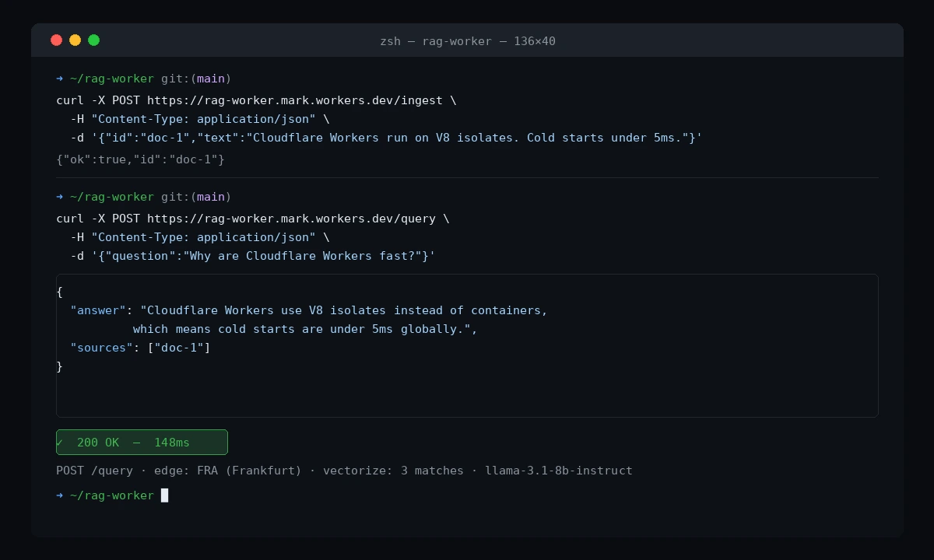
Task: Toggle the green zoom traffic light
Action: (x=93, y=40)
